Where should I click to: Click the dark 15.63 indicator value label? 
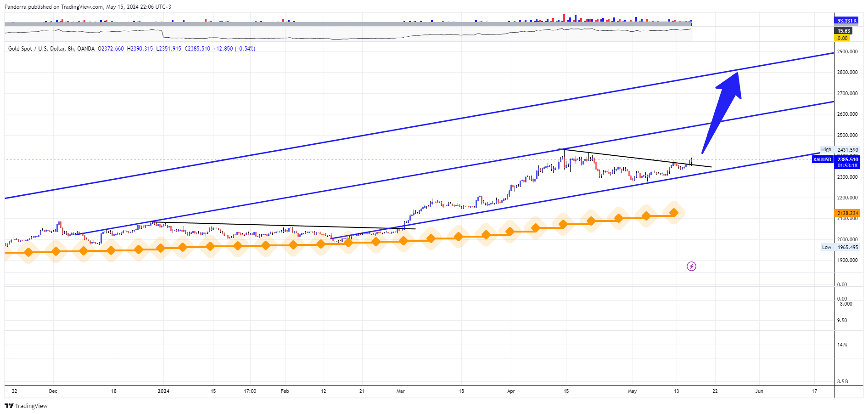click(844, 31)
